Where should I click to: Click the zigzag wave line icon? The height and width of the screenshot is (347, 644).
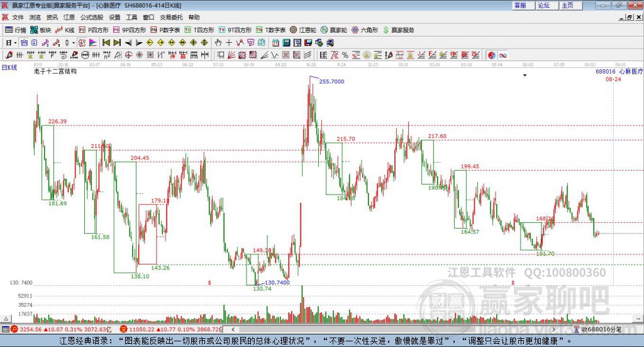(275, 55)
